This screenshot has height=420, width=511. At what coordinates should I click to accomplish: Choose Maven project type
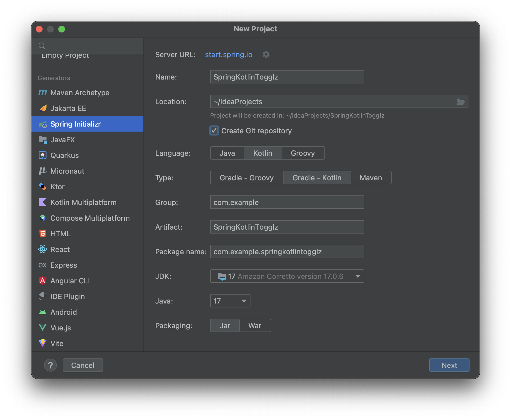pyautogui.click(x=371, y=178)
